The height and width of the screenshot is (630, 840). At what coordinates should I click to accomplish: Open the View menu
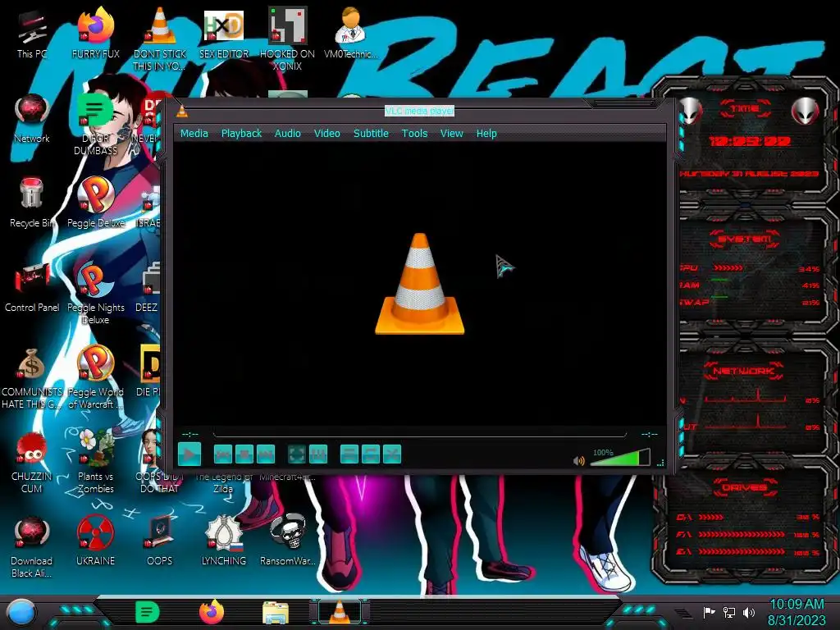pyautogui.click(x=452, y=134)
